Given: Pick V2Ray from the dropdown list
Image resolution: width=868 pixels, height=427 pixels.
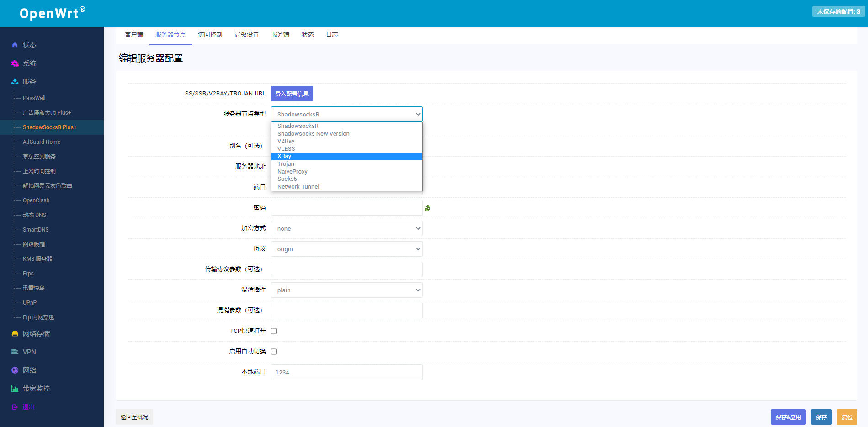Looking at the screenshot, I should [x=346, y=141].
